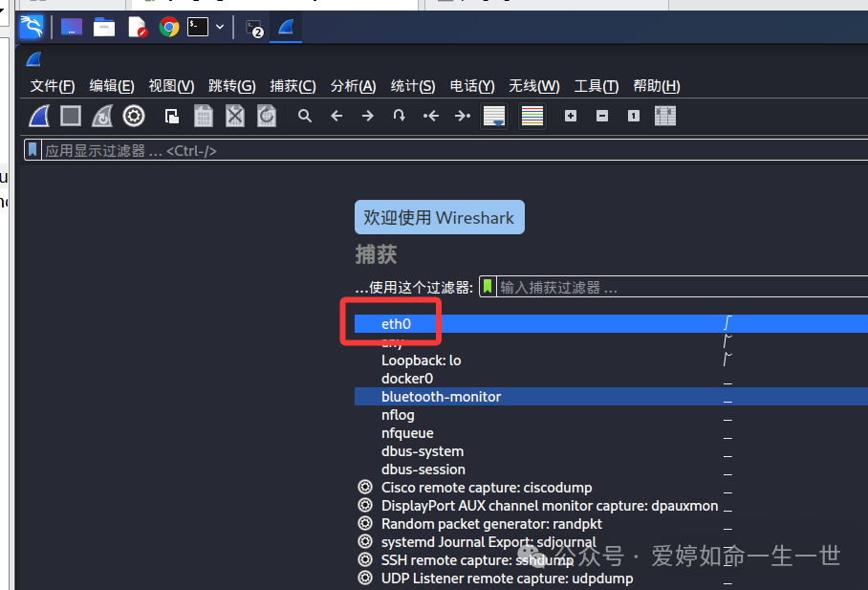Viewport: 868px width, 590px height.
Task: Open terminal emulator from taskbar
Action: 198,27
